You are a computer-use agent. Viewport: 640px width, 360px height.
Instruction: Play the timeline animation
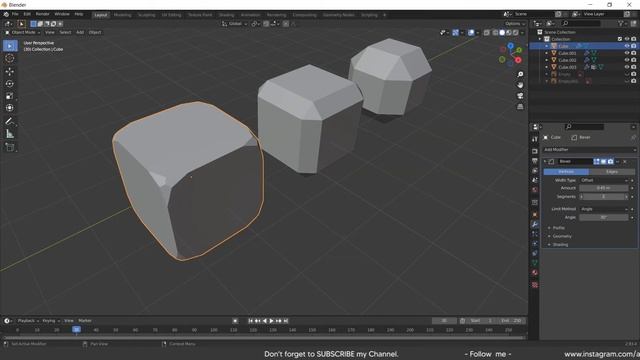(x=271, y=321)
